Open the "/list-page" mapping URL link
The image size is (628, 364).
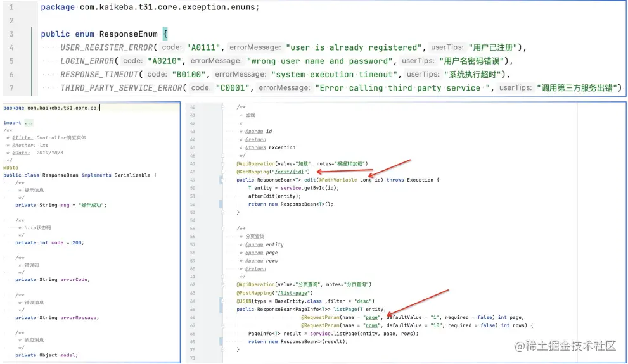tap(293, 293)
